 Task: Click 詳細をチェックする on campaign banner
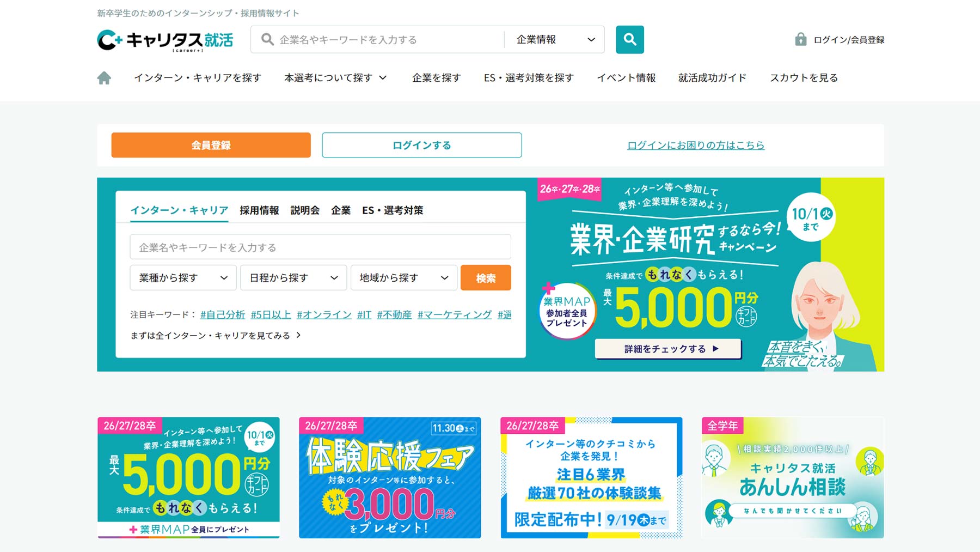(x=668, y=349)
